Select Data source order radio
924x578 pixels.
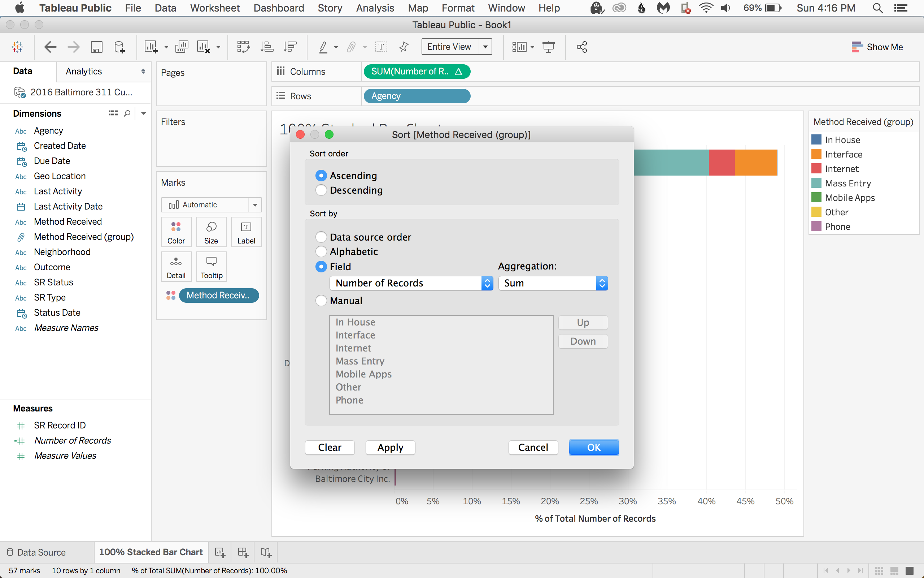coord(321,237)
